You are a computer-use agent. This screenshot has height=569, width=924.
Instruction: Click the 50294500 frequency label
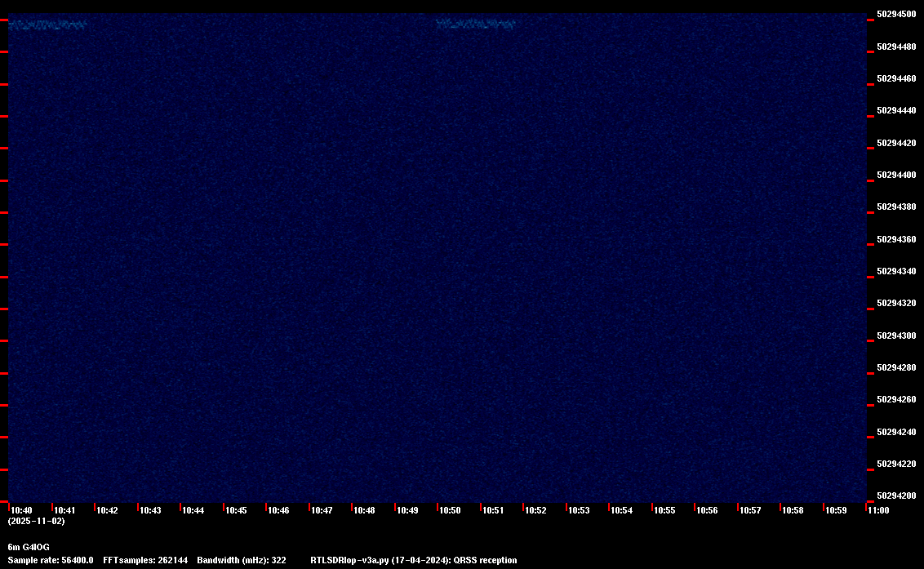pyautogui.click(x=895, y=14)
